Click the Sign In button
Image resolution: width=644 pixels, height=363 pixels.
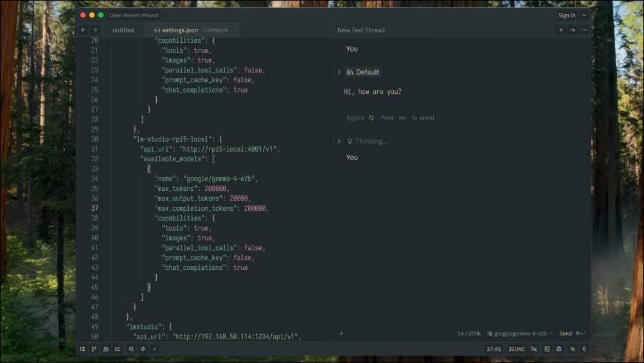(x=567, y=15)
